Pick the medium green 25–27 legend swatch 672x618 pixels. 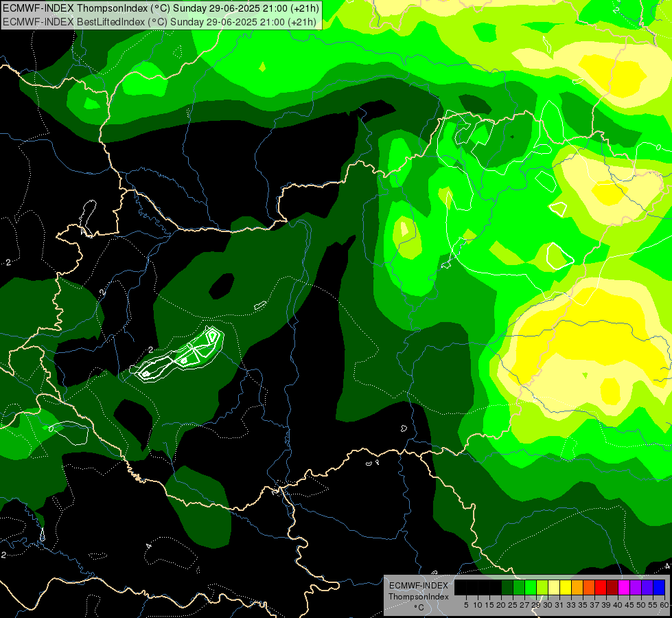tap(519, 587)
